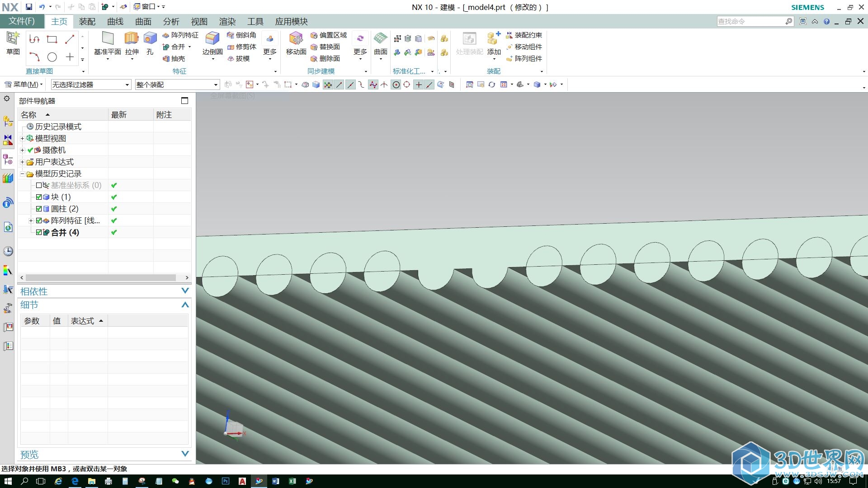Collapse the 细节 panel
Screen dimensions: 868x488
pyautogui.click(x=185, y=305)
